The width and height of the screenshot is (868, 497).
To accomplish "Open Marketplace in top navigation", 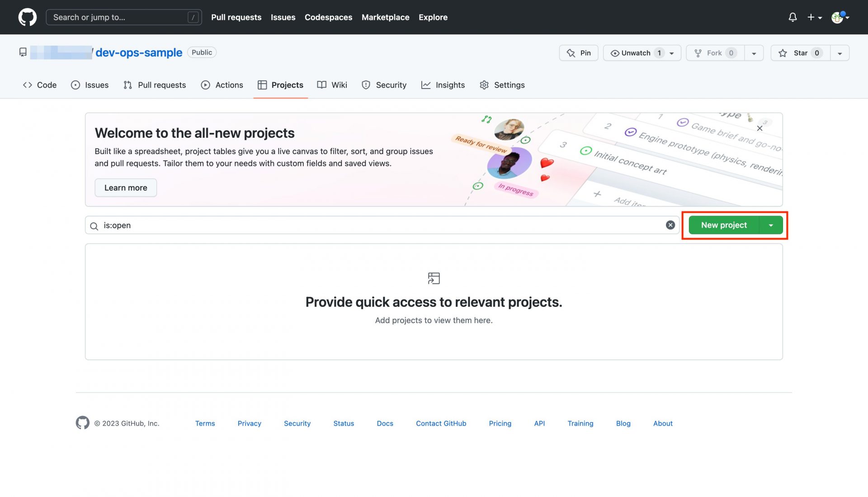I will [385, 17].
